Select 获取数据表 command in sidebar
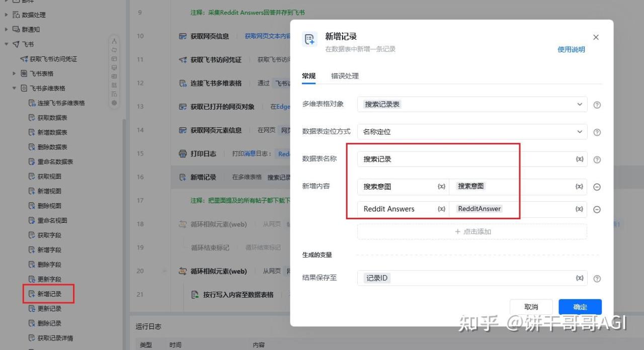644x350 pixels. point(48,118)
